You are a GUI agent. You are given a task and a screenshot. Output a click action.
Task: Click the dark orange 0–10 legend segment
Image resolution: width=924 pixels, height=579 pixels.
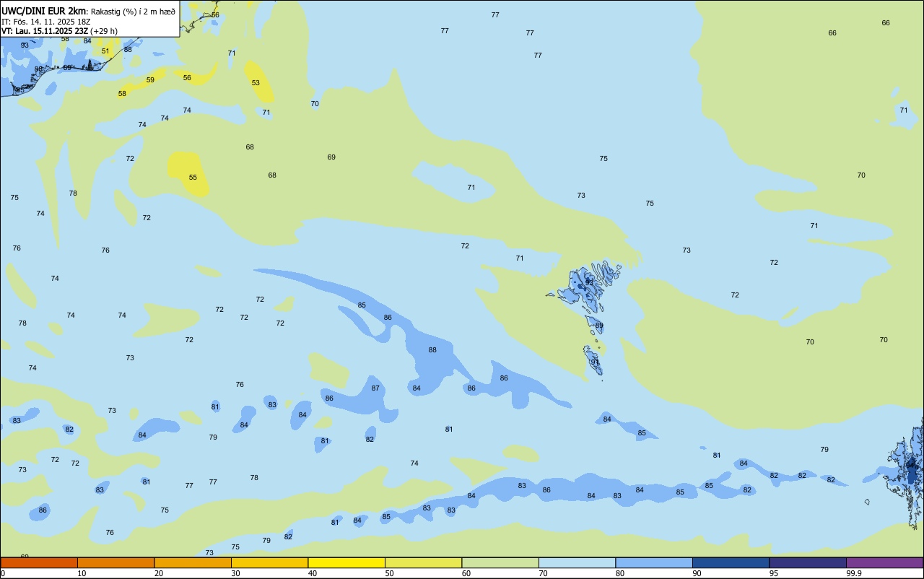[39, 562]
